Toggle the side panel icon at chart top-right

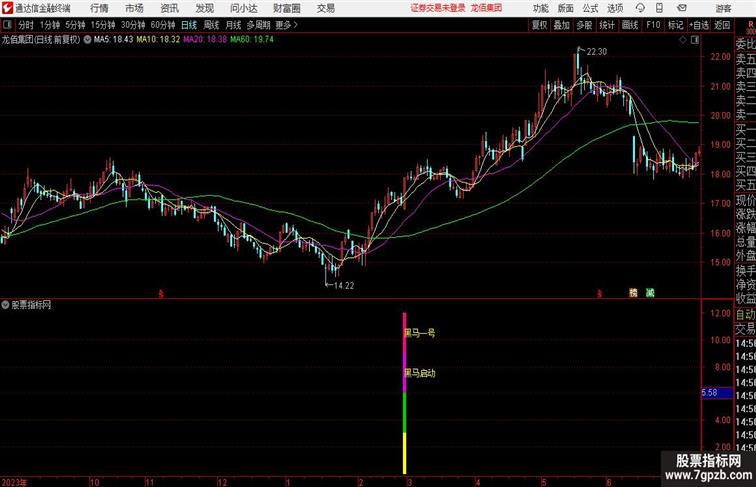coord(695,40)
